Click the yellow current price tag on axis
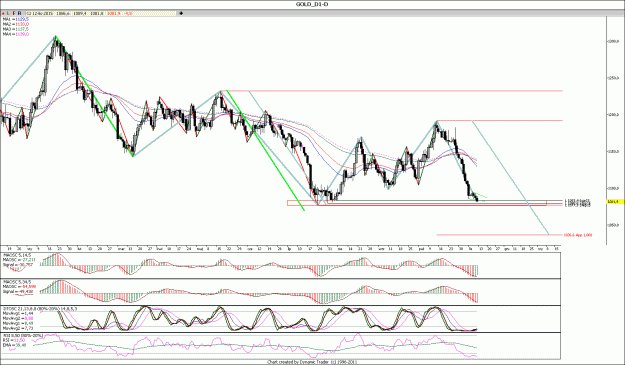This screenshot has width=625, height=365. 615,202
